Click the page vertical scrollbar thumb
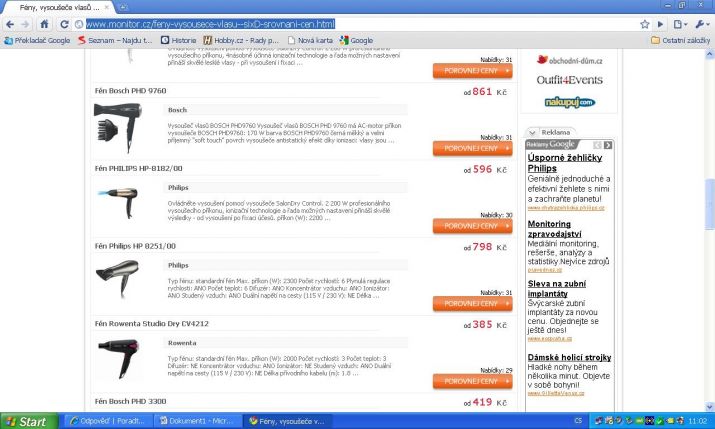 click(709, 204)
